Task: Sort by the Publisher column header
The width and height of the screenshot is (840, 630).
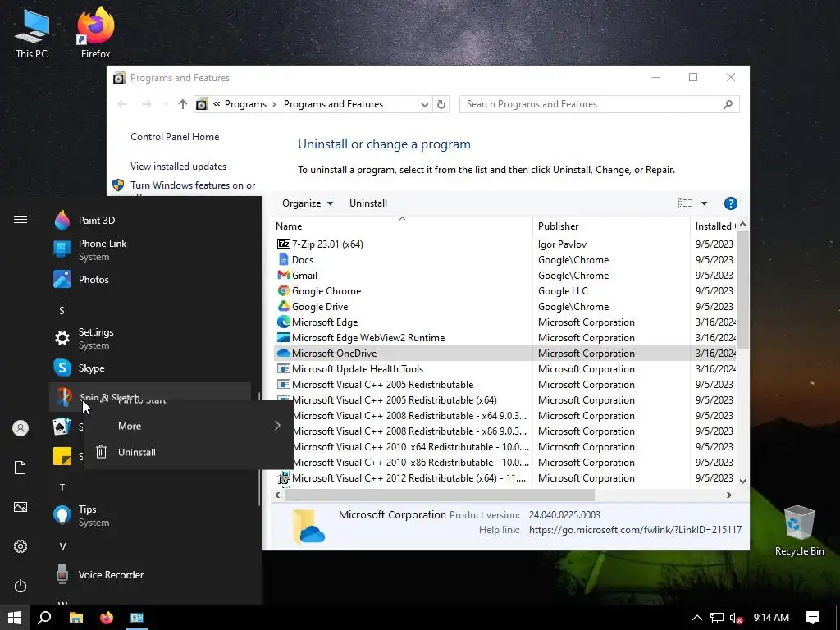Action: pos(611,226)
